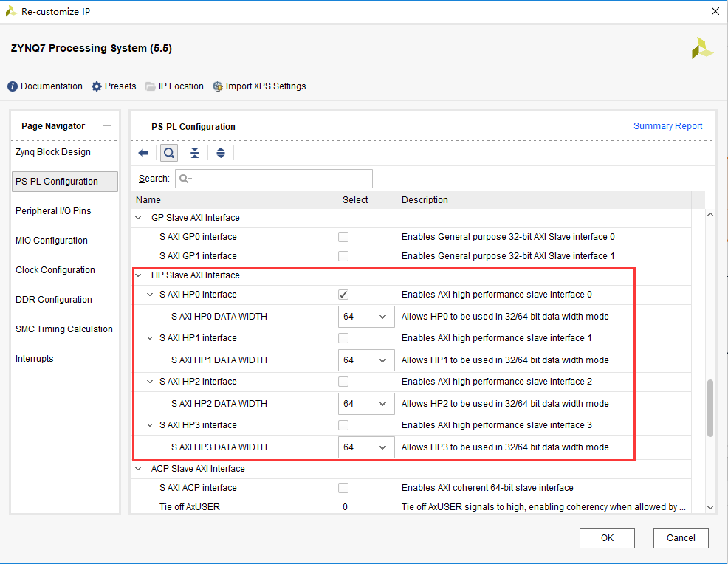
Task: Collapse GP Slave AXI Interface group
Action: 138,218
